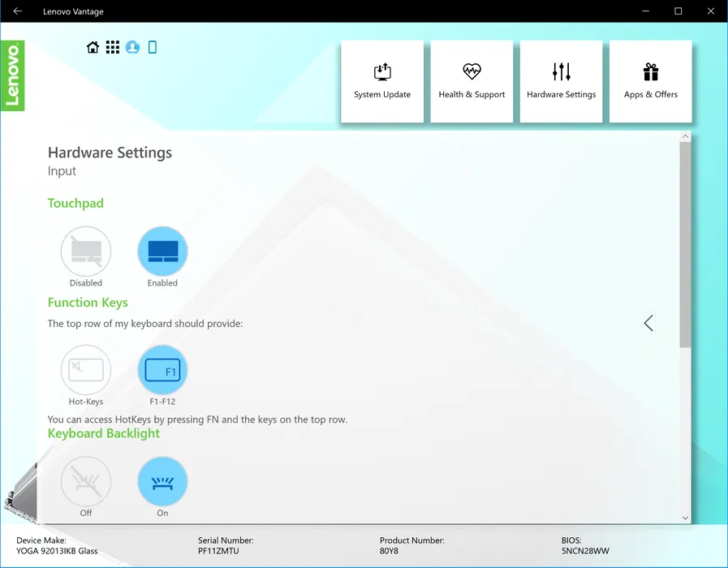Click the Lenovo logo
The height and width of the screenshot is (568, 728).
pyautogui.click(x=12, y=75)
